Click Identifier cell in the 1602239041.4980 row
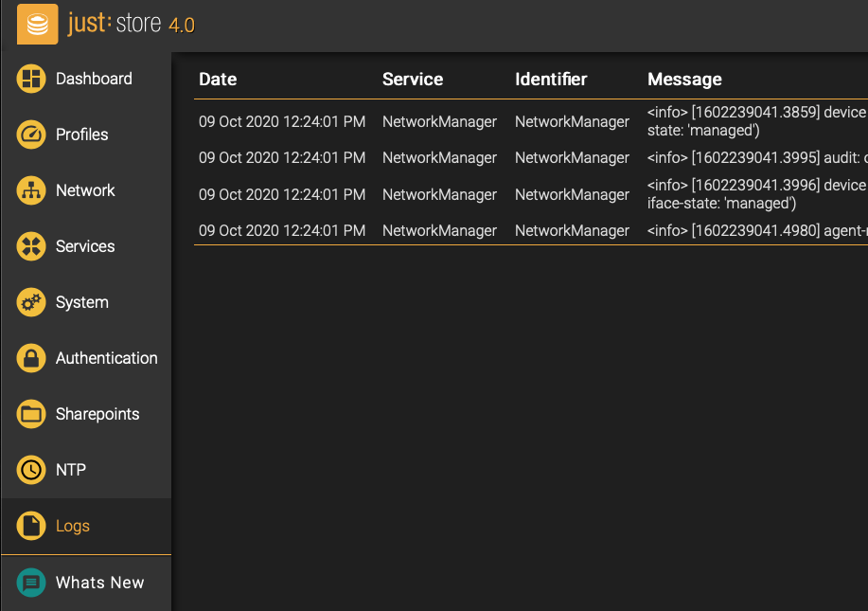 (x=573, y=231)
